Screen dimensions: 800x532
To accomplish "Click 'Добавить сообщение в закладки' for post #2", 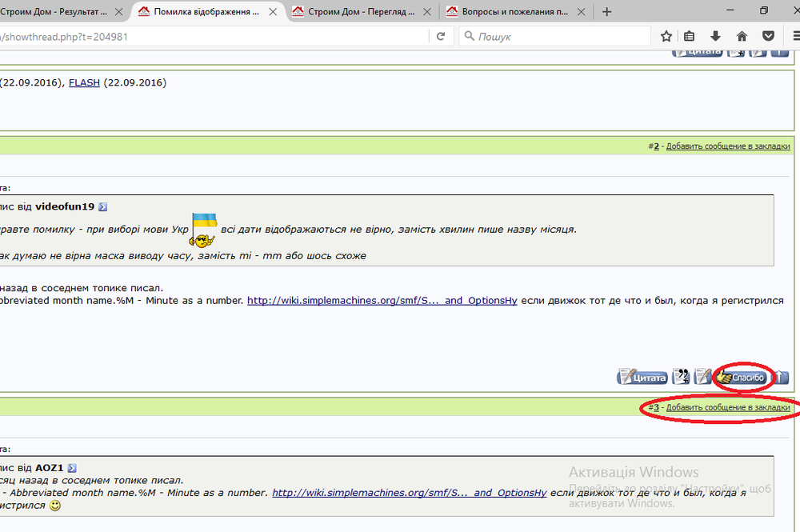I will [728, 146].
